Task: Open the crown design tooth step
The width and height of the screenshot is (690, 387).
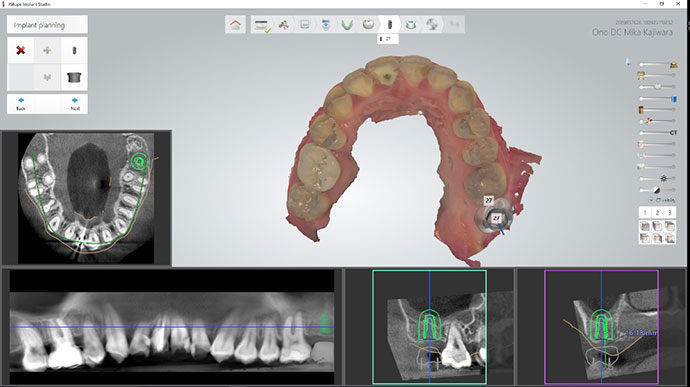Action: (x=368, y=25)
